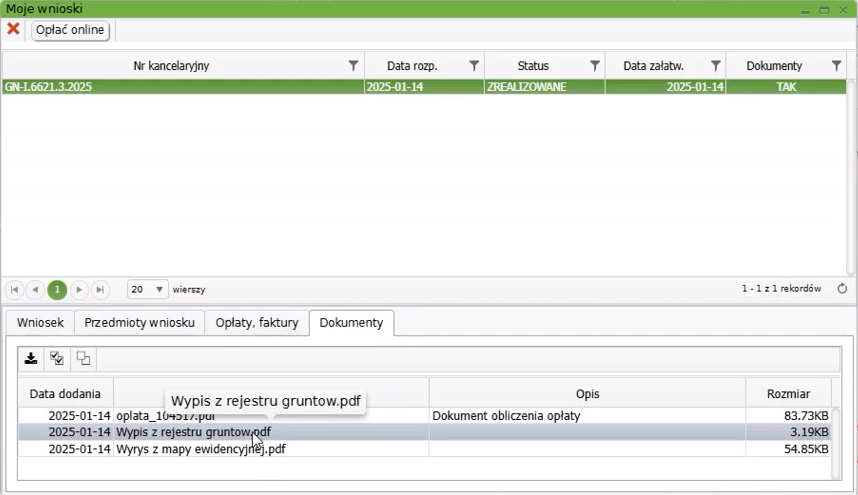Click the download documents icon
The width and height of the screenshot is (858, 495).
coord(31,359)
